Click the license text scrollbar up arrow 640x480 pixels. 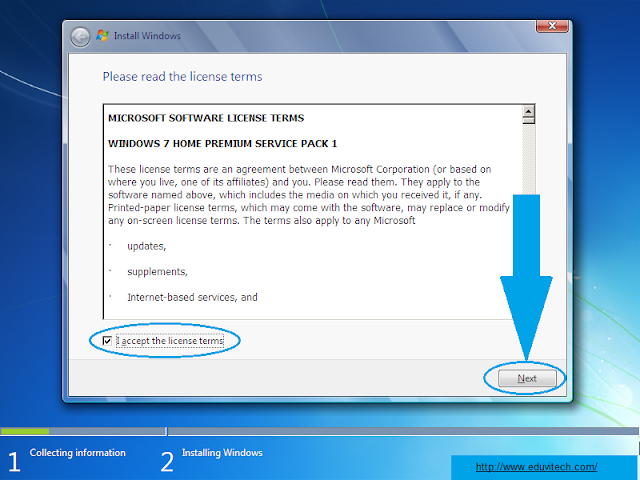point(529,111)
